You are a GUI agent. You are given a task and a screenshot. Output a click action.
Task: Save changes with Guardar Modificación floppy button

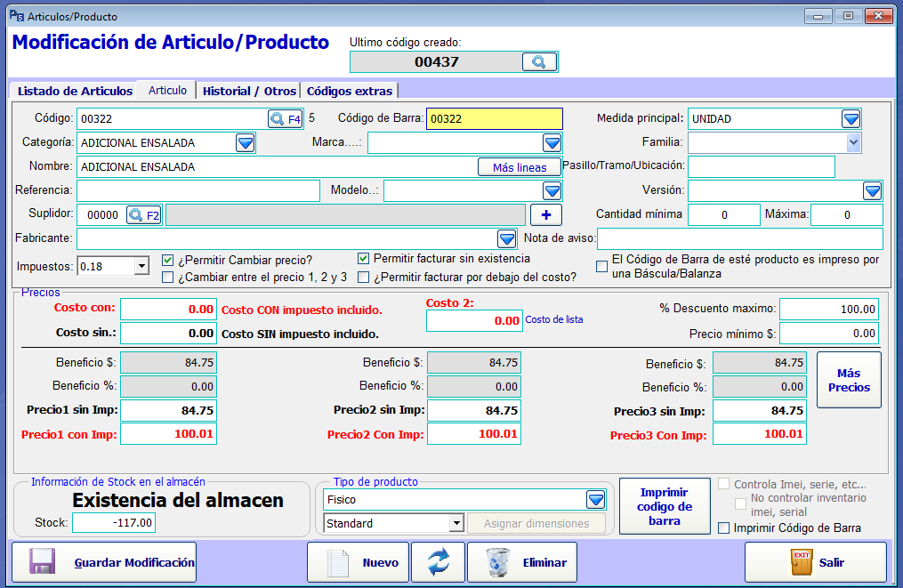[103, 562]
